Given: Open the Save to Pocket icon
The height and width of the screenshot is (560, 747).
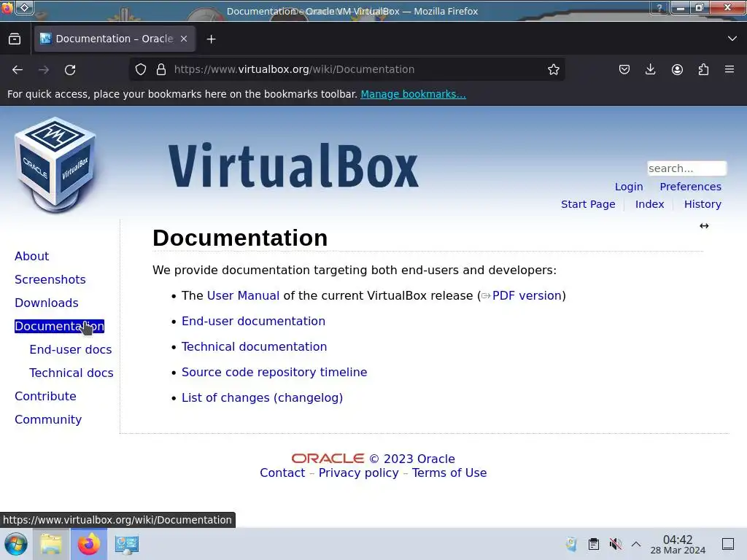Looking at the screenshot, I should pyautogui.click(x=624, y=69).
